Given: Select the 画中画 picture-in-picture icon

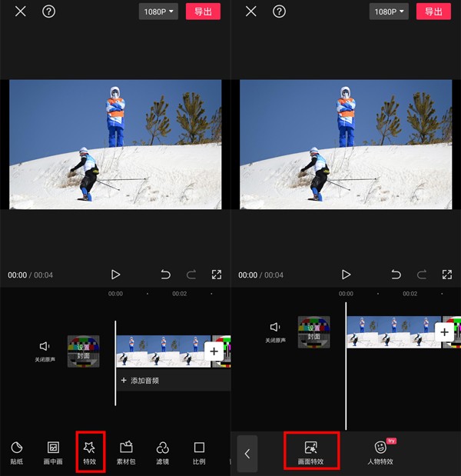Looking at the screenshot, I should point(53,453).
